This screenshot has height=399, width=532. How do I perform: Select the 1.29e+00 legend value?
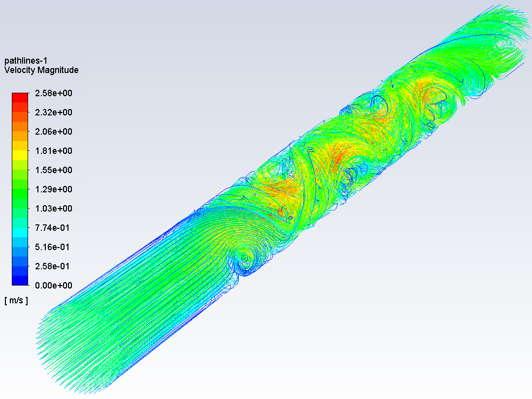[x=54, y=189]
